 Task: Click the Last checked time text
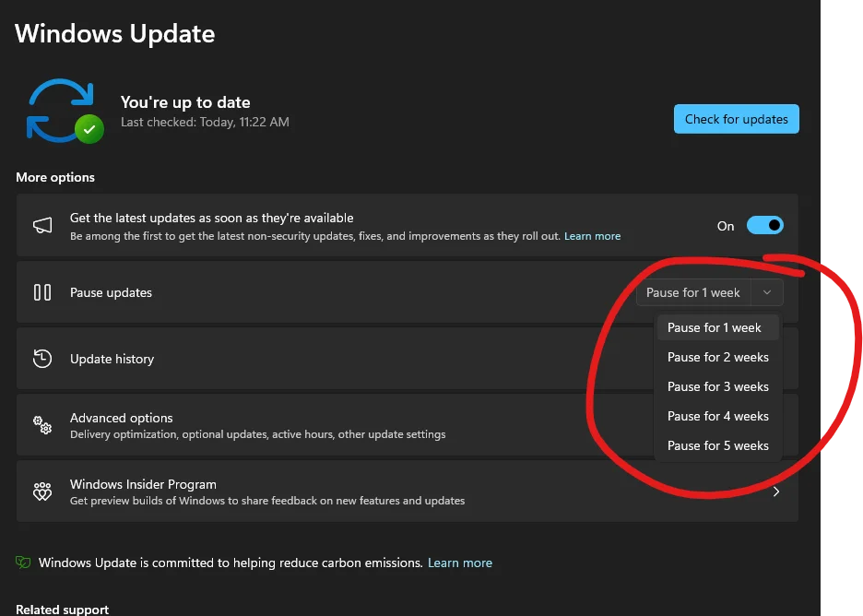pos(205,122)
